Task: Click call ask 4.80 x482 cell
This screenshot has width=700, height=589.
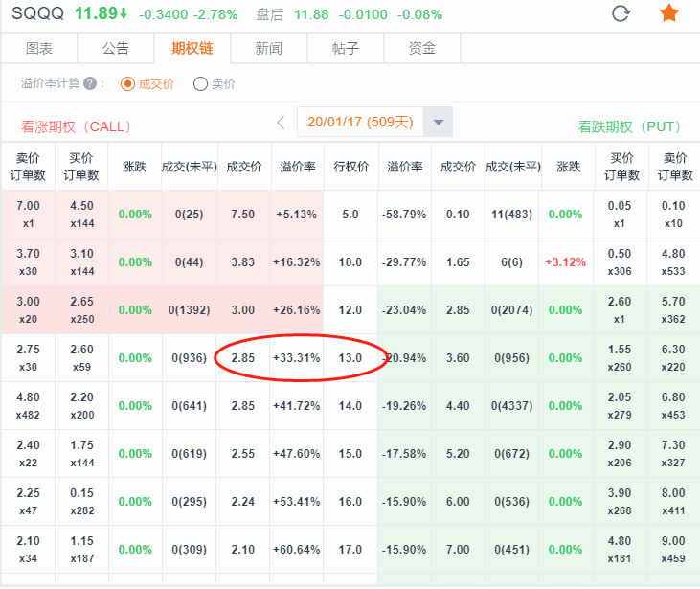Action: click(28, 406)
